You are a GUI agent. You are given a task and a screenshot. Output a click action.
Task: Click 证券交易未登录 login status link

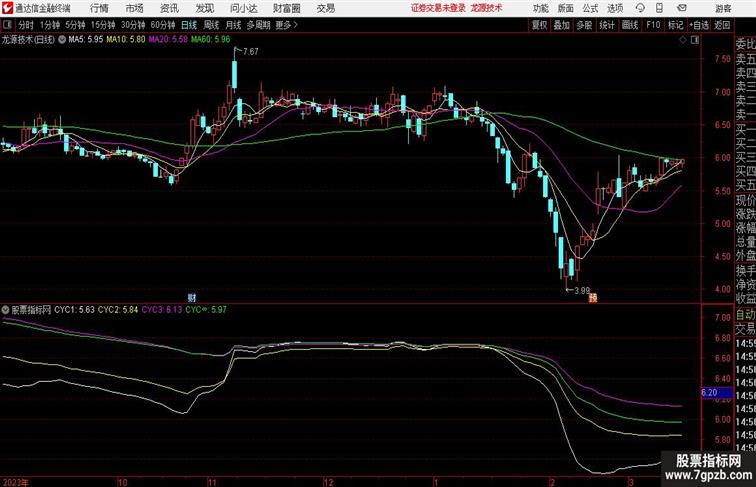pyautogui.click(x=438, y=8)
